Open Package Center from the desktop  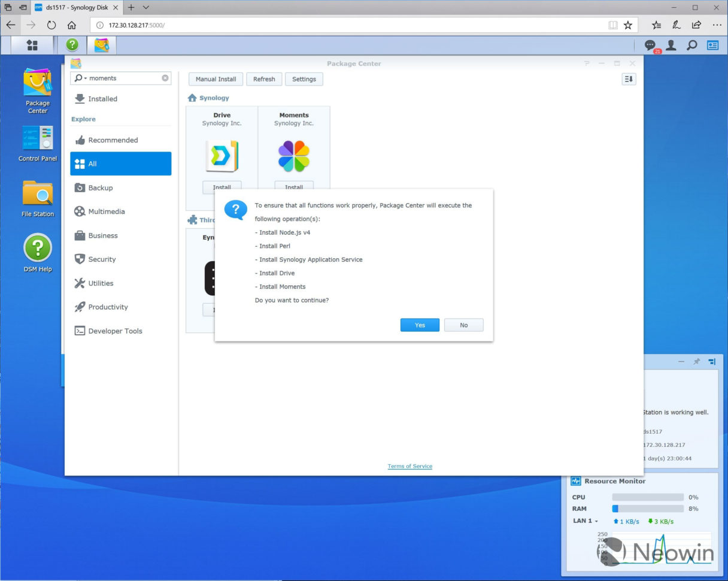(37, 90)
